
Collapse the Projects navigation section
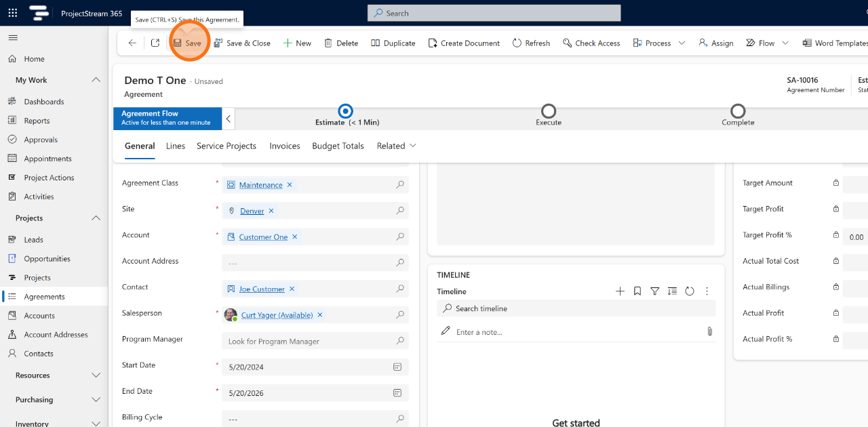click(96, 218)
